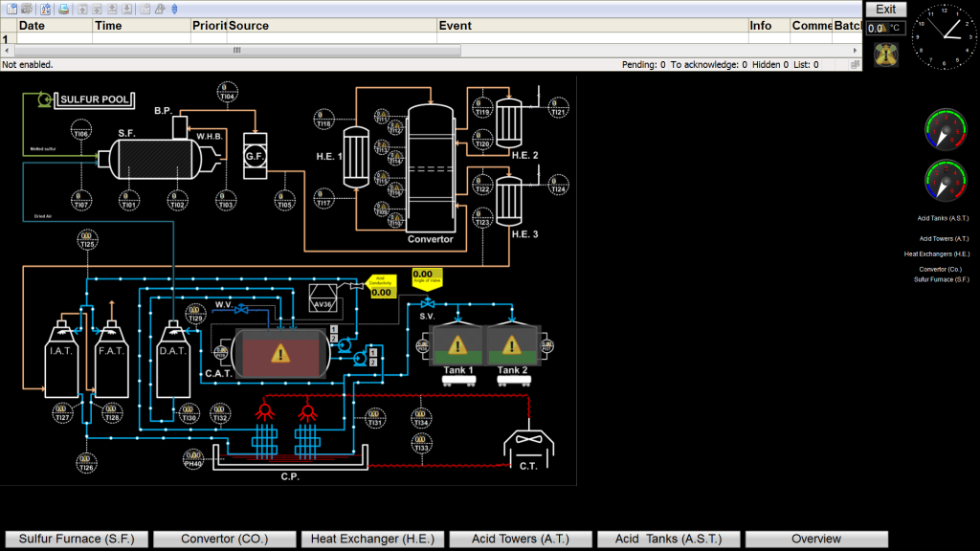Image resolution: width=980 pixels, height=551 pixels.
Task: Click the radiation alarm icon under temperature
Action: (885, 55)
